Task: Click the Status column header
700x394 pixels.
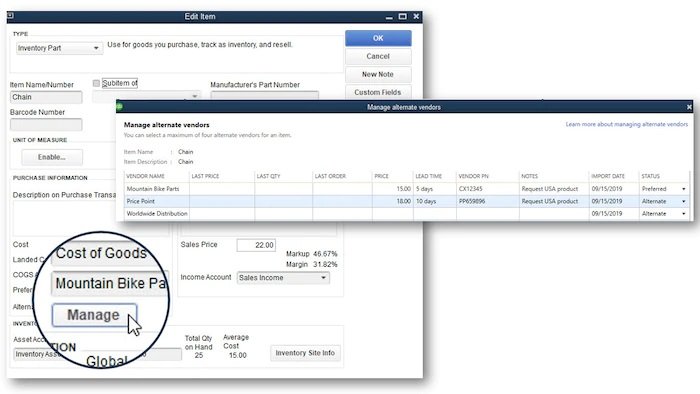Action: click(664, 176)
